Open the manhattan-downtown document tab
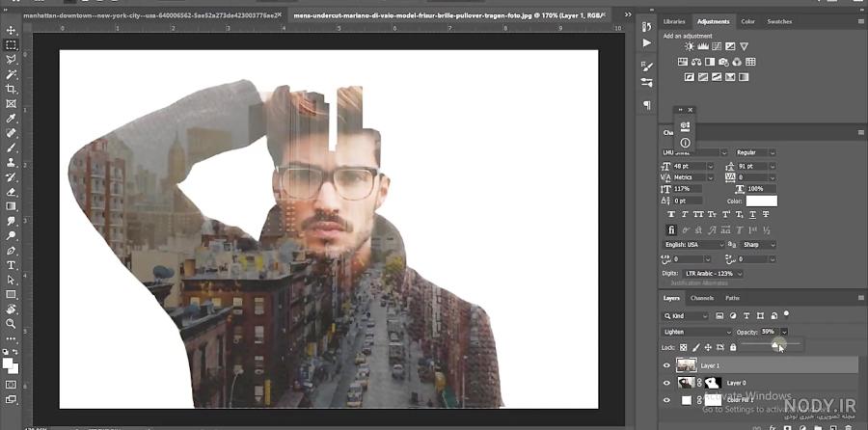This screenshot has height=430, width=868. (152, 15)
